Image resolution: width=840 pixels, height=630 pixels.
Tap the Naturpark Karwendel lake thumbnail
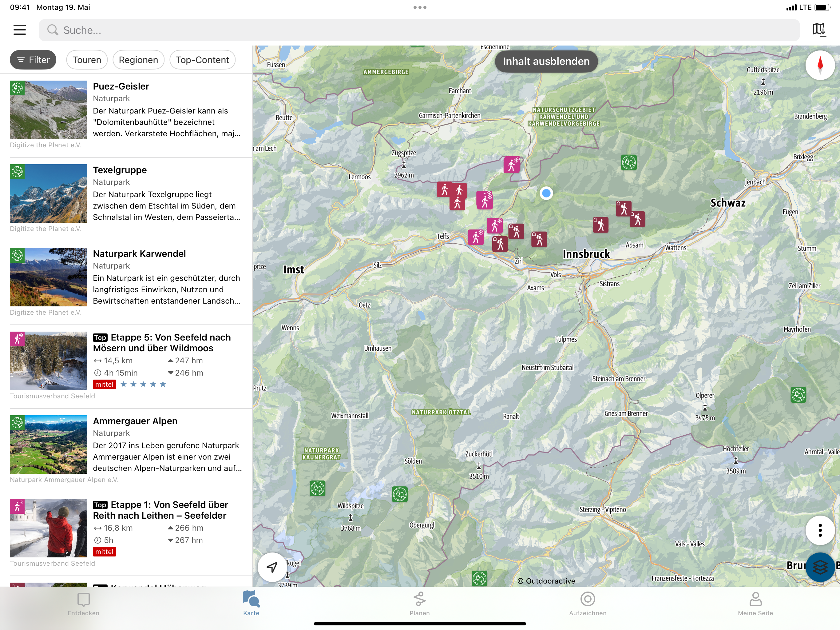point(49,277)
